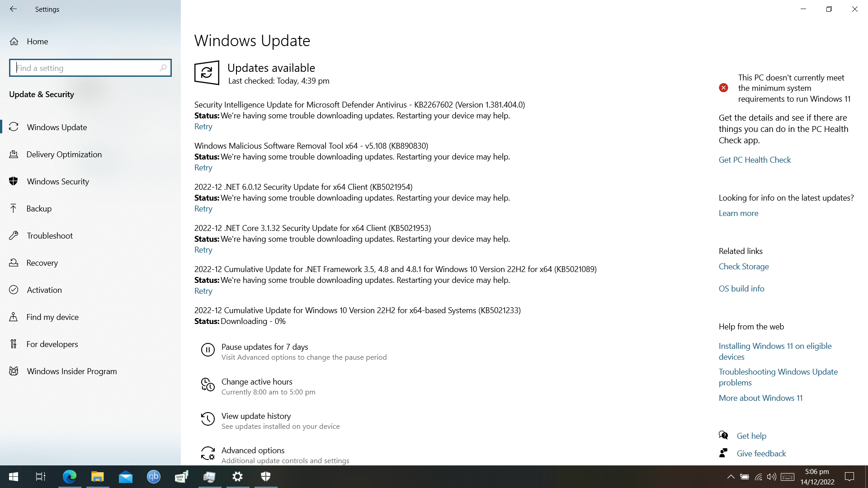Open the notification center in taskbar
This screenshot has width=868, height=488.
849,477
